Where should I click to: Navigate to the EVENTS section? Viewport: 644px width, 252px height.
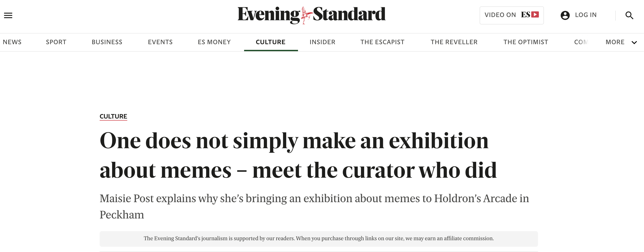(x=160, y=42)
